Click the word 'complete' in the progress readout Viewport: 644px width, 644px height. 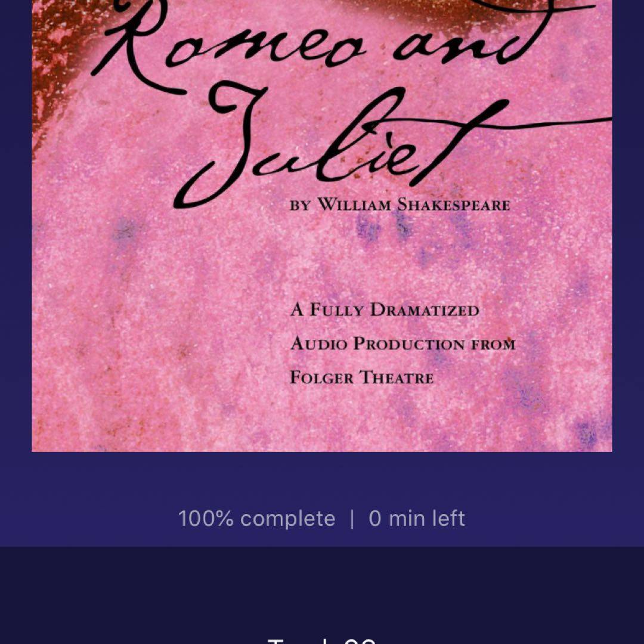click(x=287, y=519)
